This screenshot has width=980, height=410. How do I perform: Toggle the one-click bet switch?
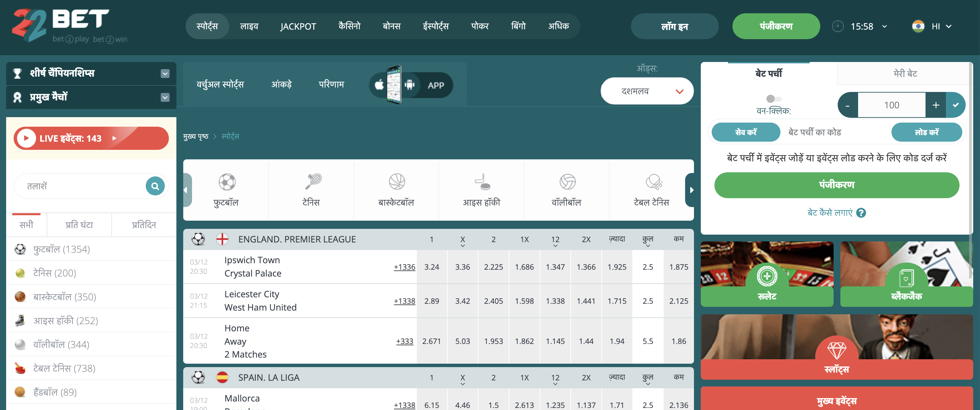pyautogui.click(x=773, y=99)
